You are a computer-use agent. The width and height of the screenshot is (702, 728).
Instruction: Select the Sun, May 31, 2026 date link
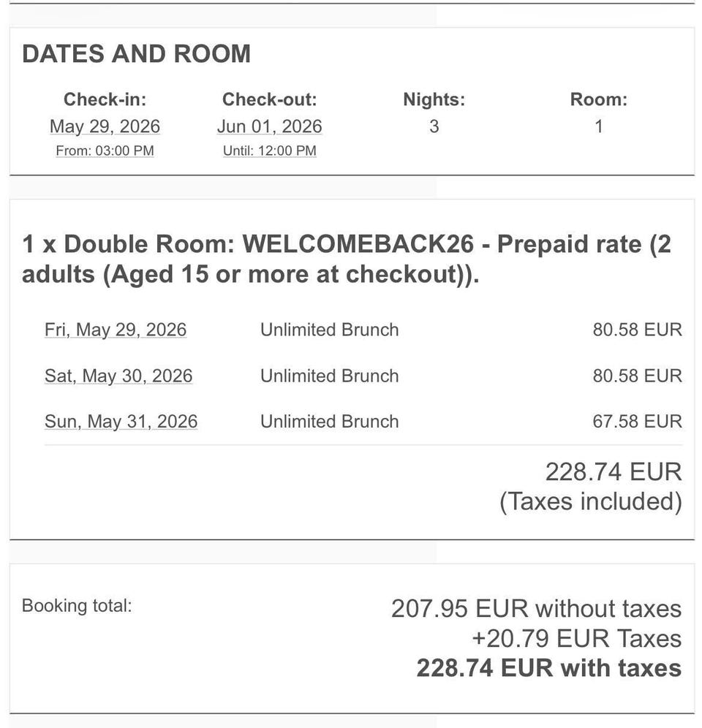(x=121, y=422)
